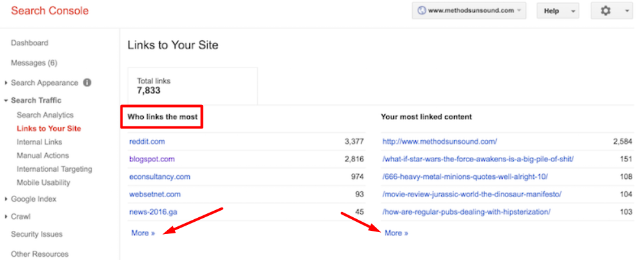The height and width of the screenshot is (260, 644).
Task: Expand dropdown arrow next to gear
Action: 627,11
